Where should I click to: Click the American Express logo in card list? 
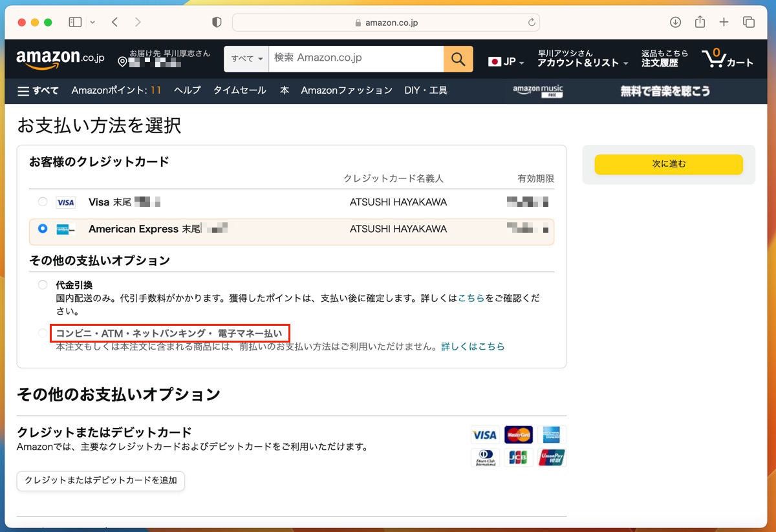coord(65,229)
